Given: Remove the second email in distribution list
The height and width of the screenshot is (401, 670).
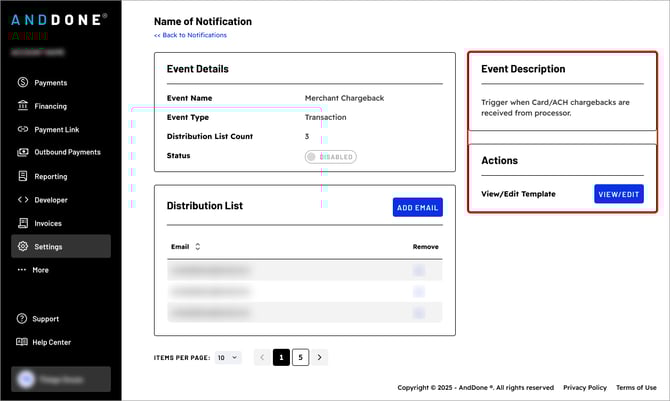Looking at the screenshot, I should (x=419, y=292).
